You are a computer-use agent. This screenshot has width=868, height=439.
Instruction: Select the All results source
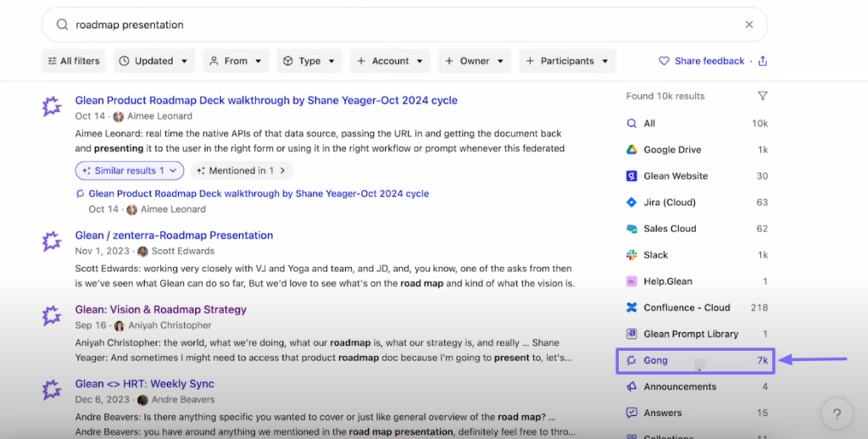click(697, 124)
